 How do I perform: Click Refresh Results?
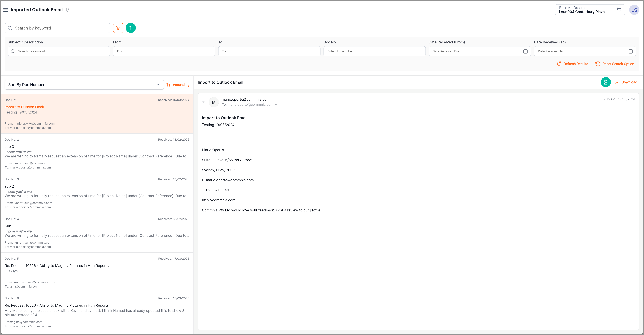572,64
